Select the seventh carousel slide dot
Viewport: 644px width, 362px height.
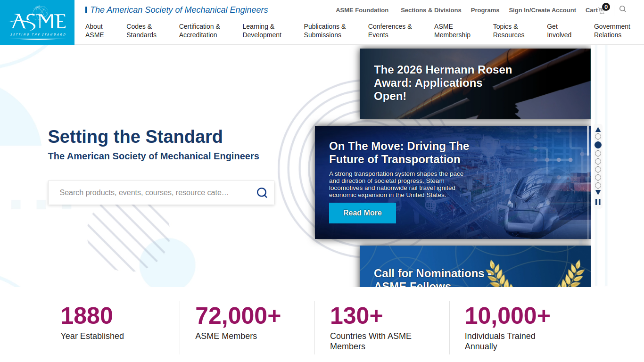pos(598,185)
